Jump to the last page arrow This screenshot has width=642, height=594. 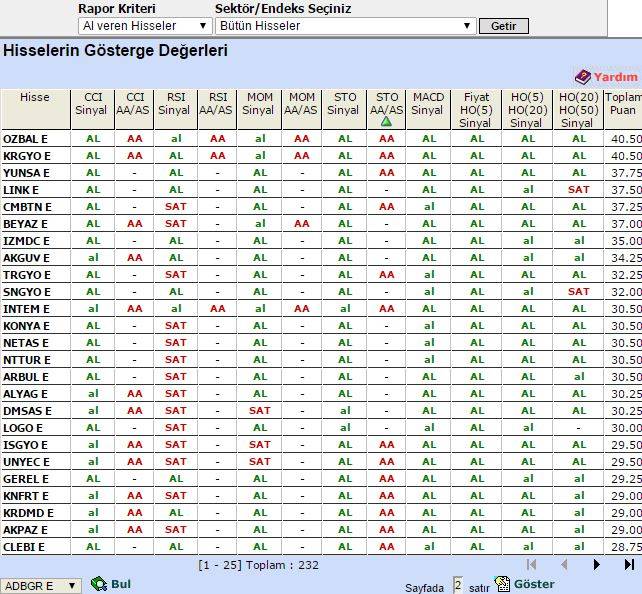pos(629,565)
